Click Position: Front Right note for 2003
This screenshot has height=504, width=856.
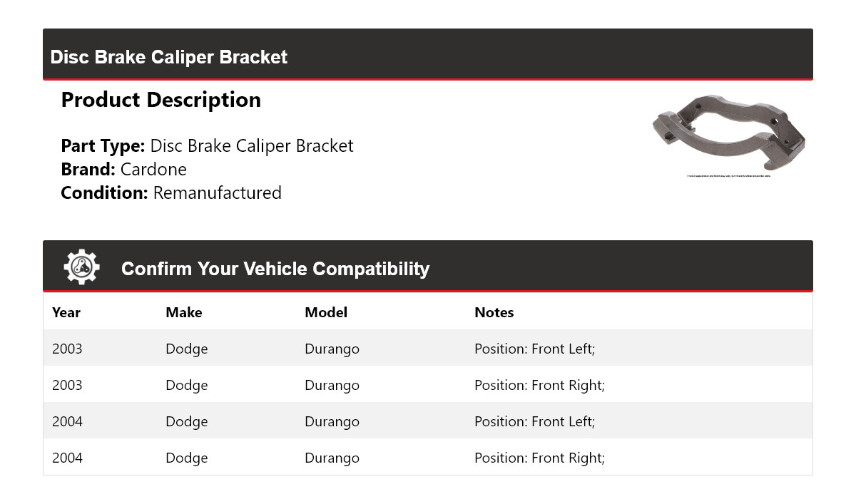tap(539, 385)
